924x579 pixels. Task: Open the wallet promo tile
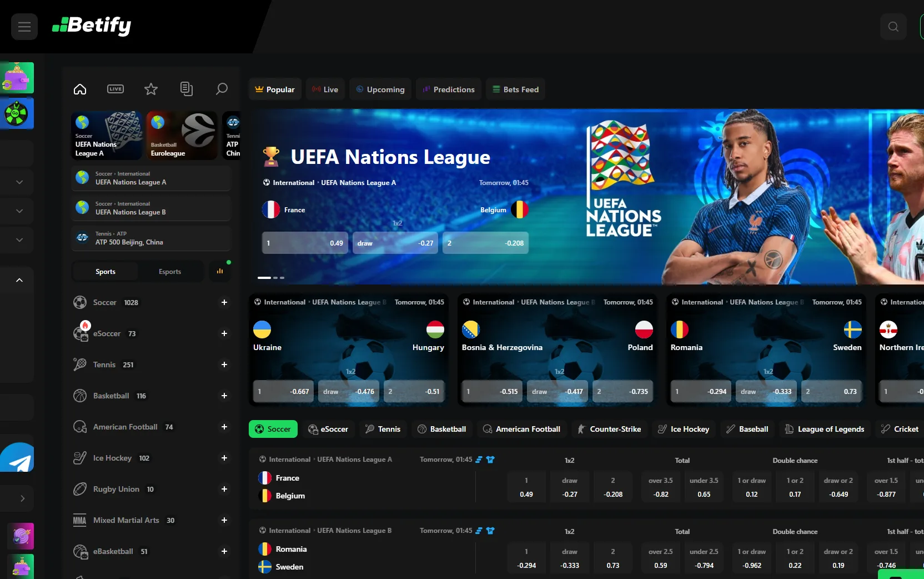tap(17, 78)
